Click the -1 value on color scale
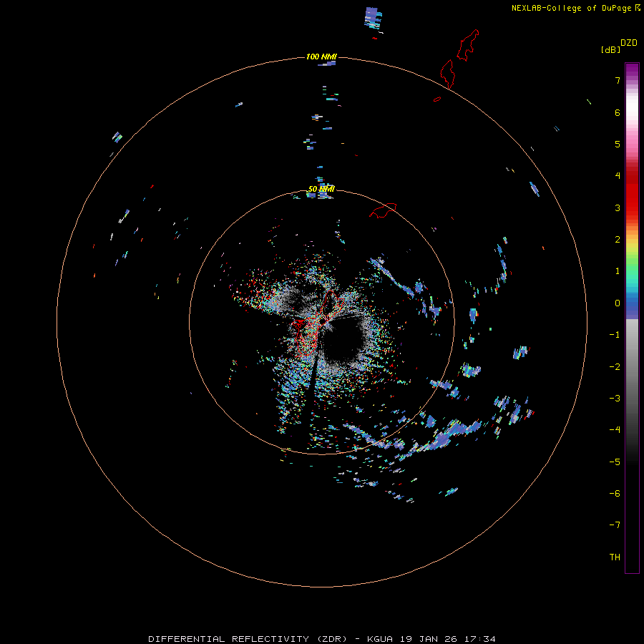Viewport: 644px width, 644px height. [615, 335]
